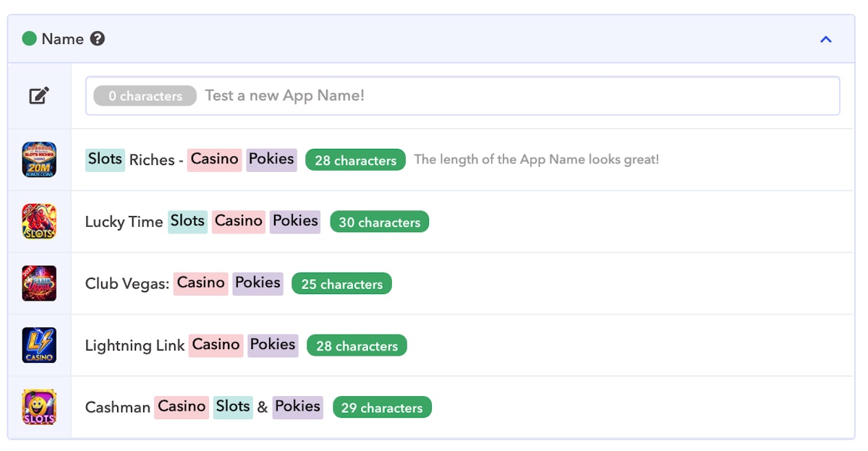Click the 29 characters badge
The height and width of the screenshot is (451, 868).
pyautogui.click(x=382, y=408)
